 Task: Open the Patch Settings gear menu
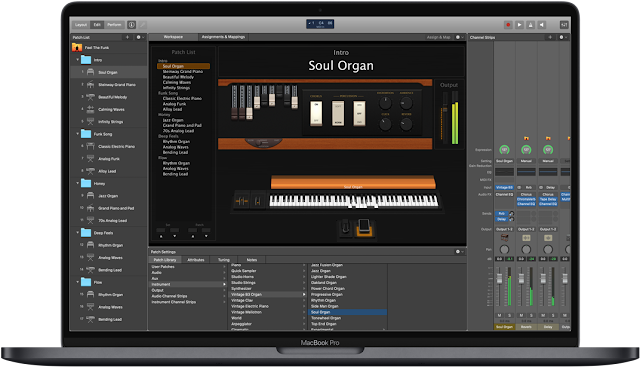click(x=459, y=252)
